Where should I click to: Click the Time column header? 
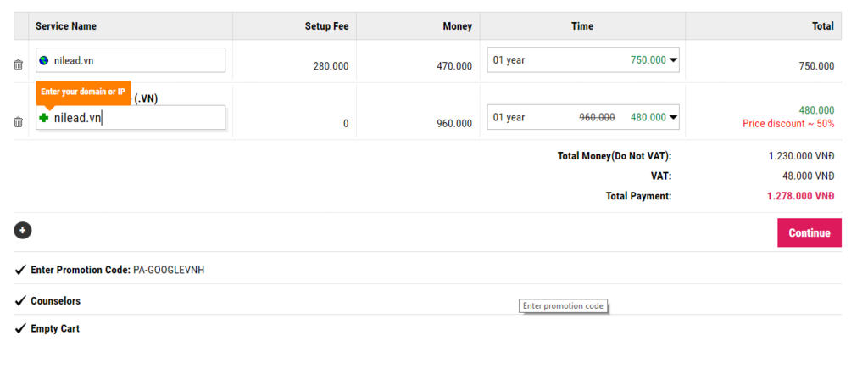pyautogui.click(x=582, y=26)
